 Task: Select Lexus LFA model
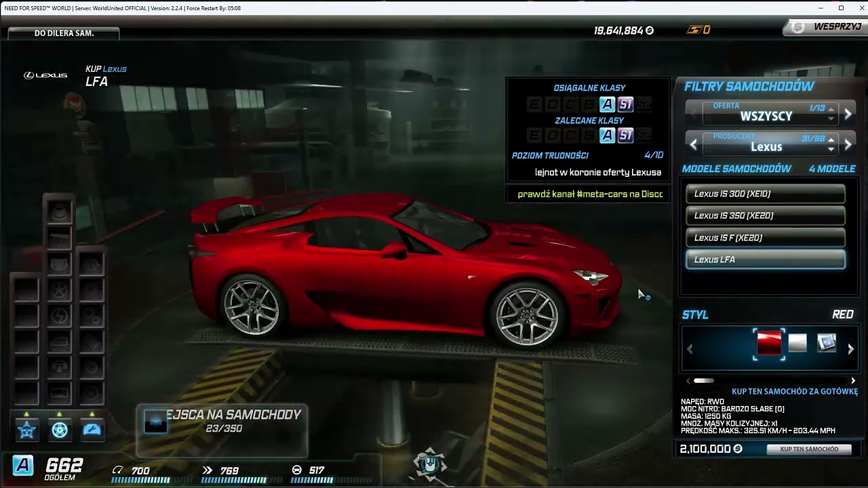click(x=766, y=260)
